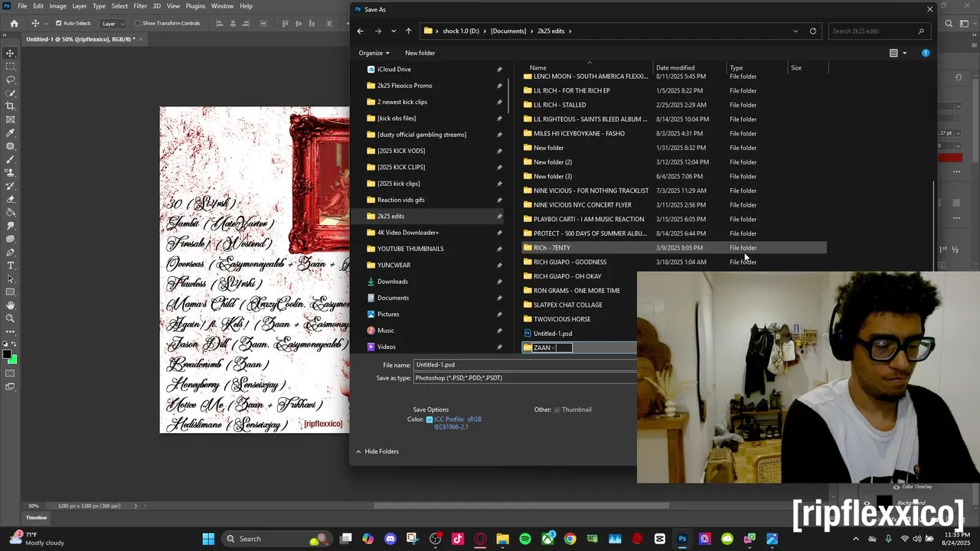Open the Save as type dropdown
Viewport: 980px width, 551px height.
(x=525, y=378)
